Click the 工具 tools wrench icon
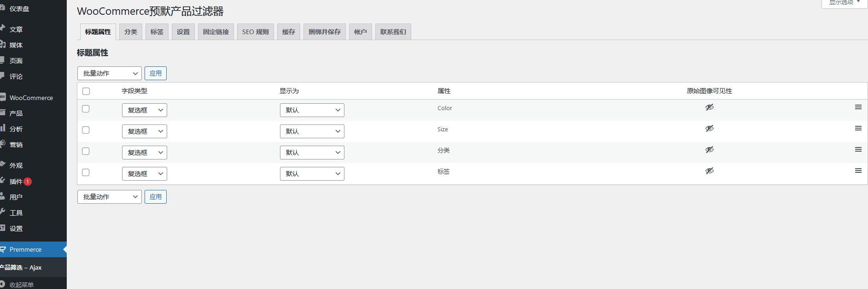The height and width of the screenshot is (289, 868). 2,212
